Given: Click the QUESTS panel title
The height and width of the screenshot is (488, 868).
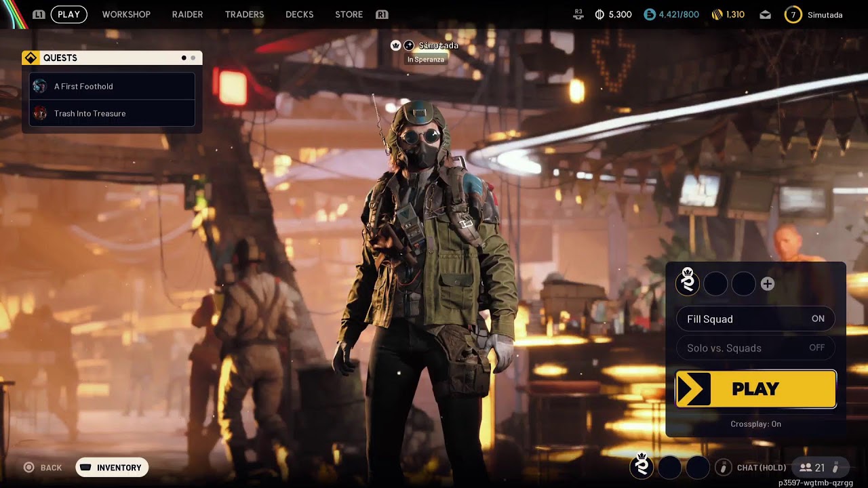Looking at the screenshot, I should tap(60, 58).
